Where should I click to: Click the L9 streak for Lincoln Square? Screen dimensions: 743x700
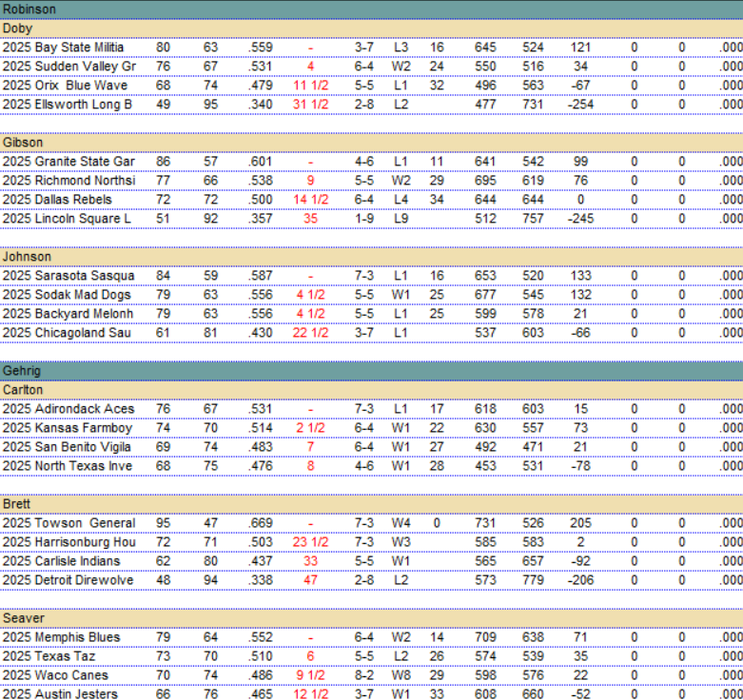(401, 219)
